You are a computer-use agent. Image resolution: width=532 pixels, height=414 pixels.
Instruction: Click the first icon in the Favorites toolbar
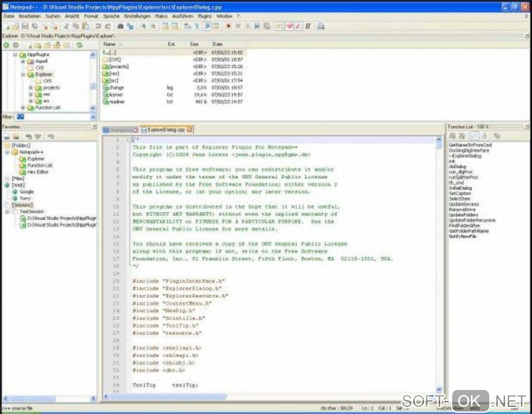coord(7,137)
